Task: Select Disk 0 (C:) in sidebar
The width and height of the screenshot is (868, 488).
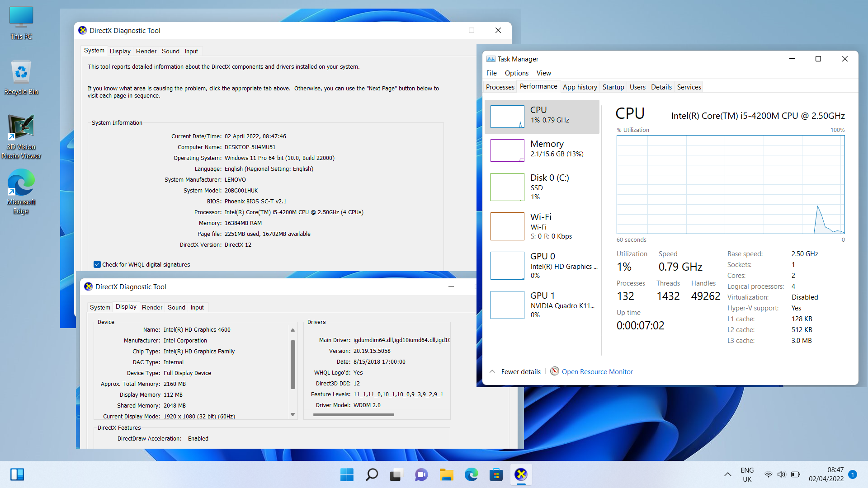Action: coord(542,187)
